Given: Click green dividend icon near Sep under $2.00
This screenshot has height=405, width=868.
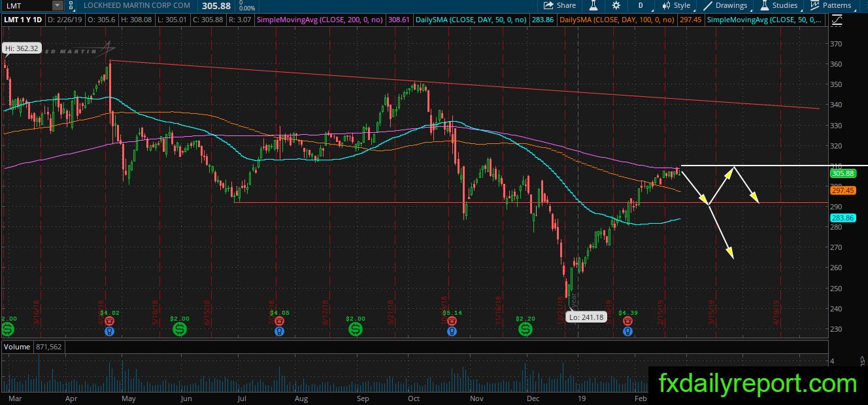Looking at the screenshot, I should click(356, 329).
